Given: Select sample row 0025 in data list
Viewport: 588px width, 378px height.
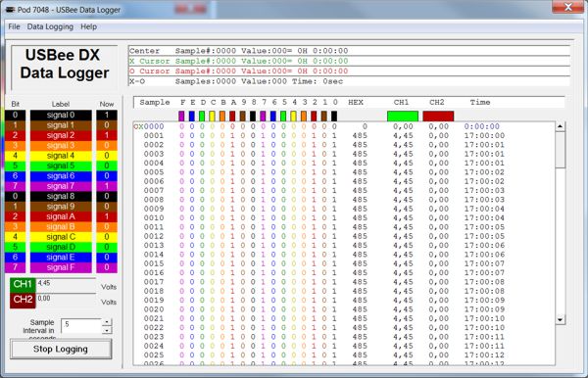Looking at the screenshot, I should (x=344, y=355).
